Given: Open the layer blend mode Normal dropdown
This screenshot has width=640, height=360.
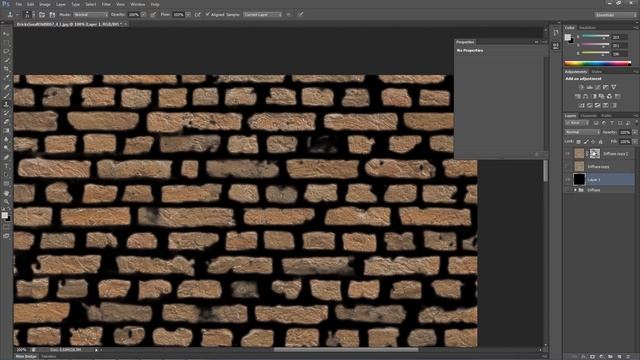Looking at the screenshot, I should (582, 132).
